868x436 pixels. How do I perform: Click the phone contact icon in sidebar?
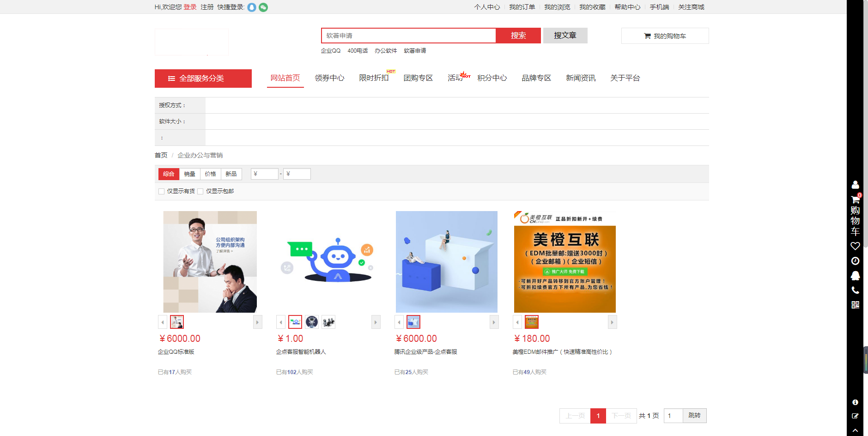(x=855, y=290)
